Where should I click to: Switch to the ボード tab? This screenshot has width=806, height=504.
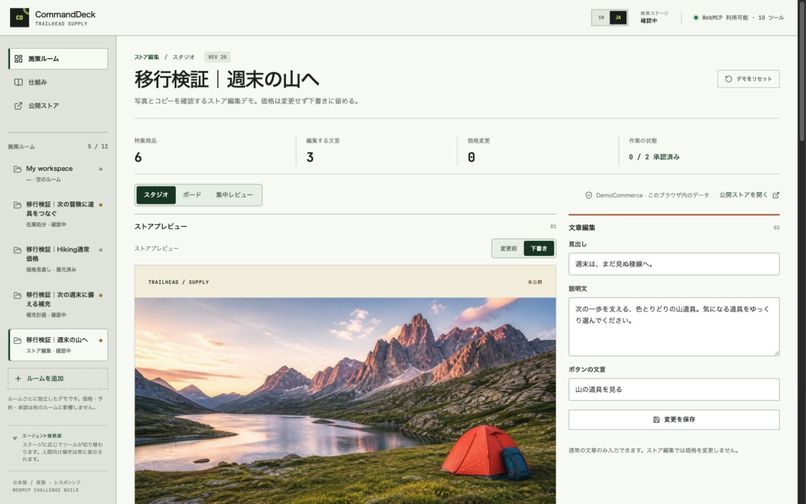click(192, 195)
